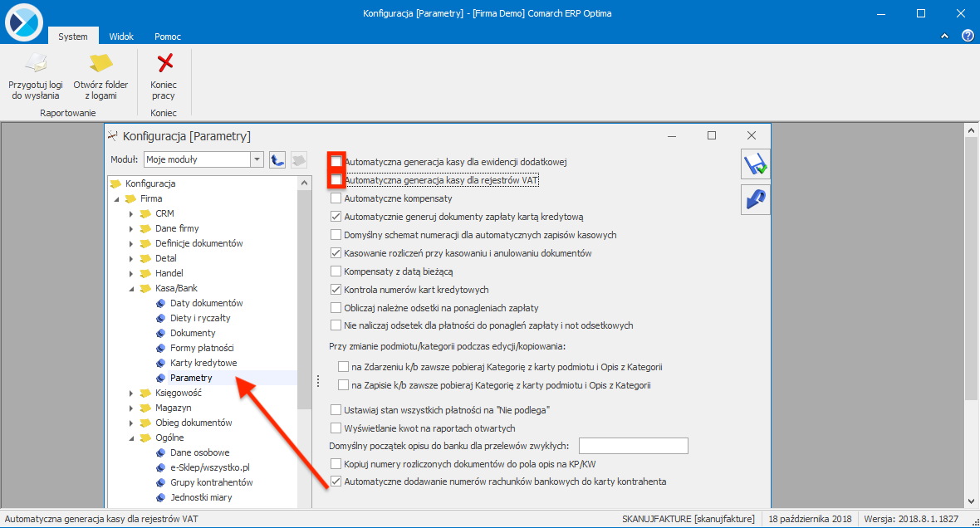The width and height of the screenshot is (980, 528).
Task: Collapse the Kasa/Bank tree node
Action: tap(131, 288)
